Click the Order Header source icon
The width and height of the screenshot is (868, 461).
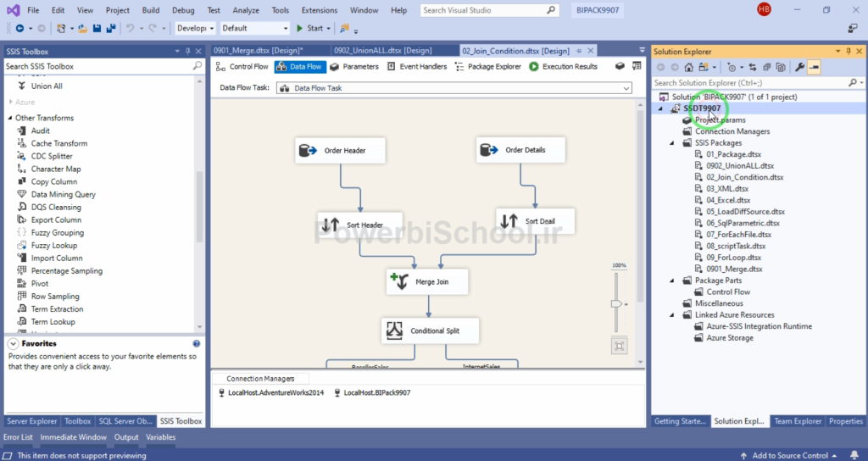[x=308, y=151]
